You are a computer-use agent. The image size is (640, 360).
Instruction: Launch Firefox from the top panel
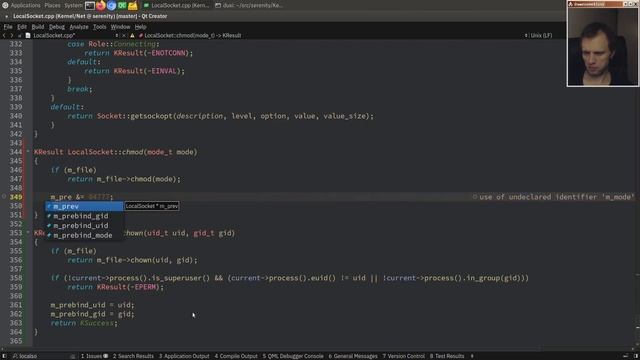pyautogui.click(x=100, y=5)
